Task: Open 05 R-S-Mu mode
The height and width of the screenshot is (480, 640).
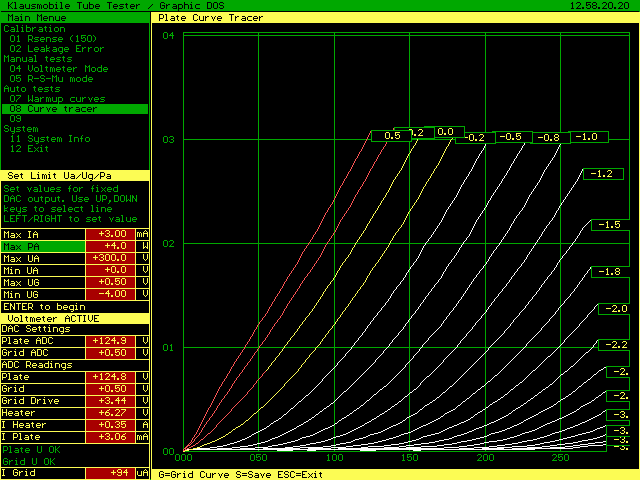Action: (x=51, y=79)
